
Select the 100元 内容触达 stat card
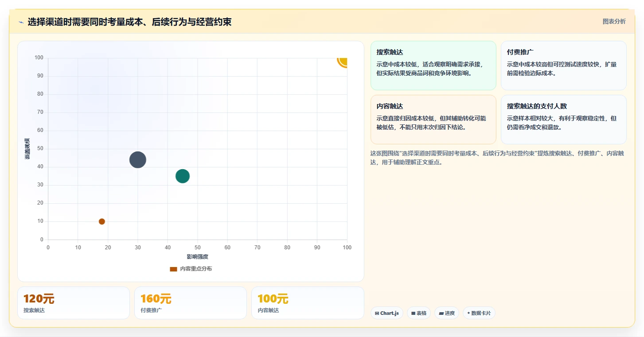[308, 303]
